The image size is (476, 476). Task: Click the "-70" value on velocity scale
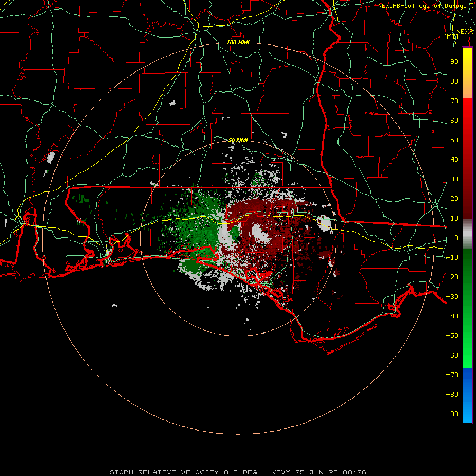coord(452,375)
